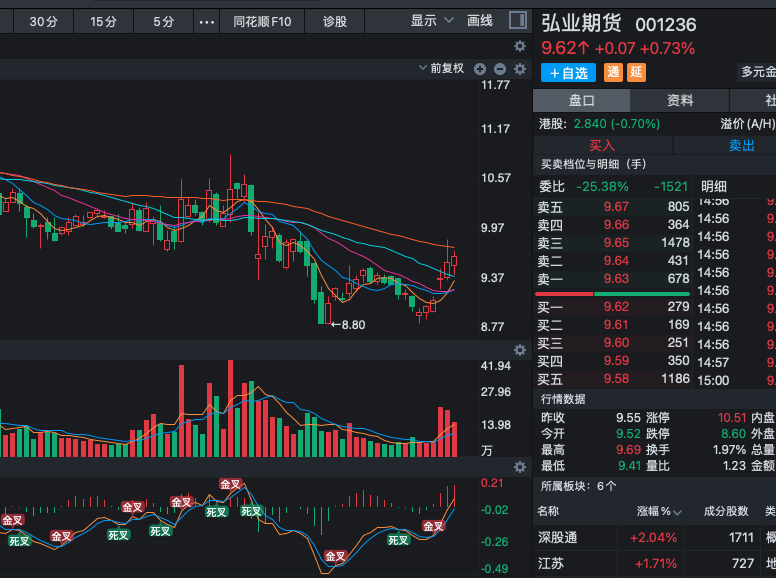Open the more periods ellipsis menu
The image size is (776, 578).
[x=207, y=22]
